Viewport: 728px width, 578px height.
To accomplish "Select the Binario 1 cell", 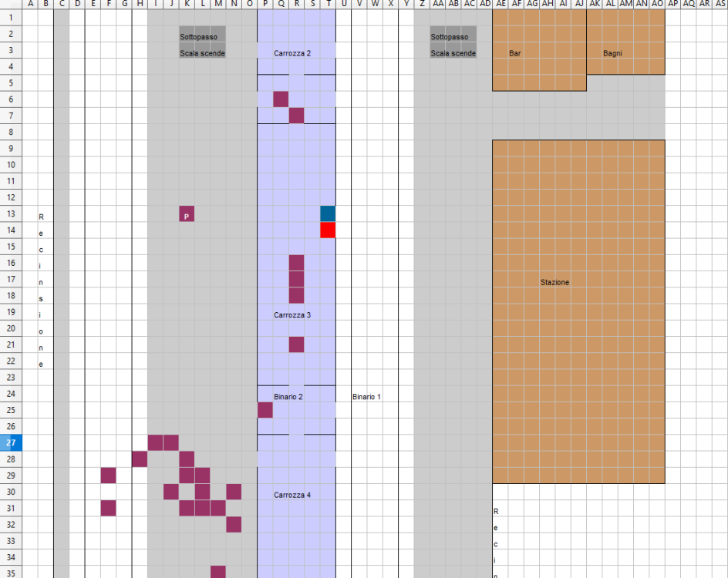I will (366, 397).
